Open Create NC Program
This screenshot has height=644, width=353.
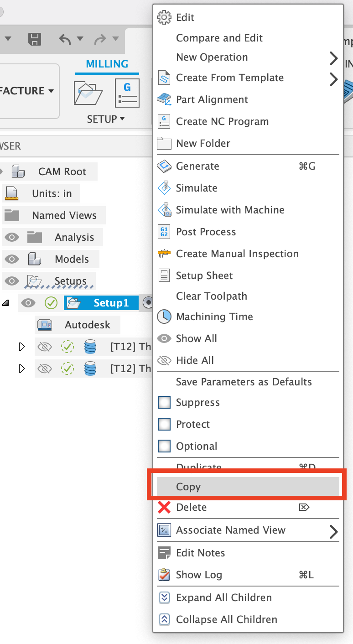pyautogui.click(x=222, y=121)
